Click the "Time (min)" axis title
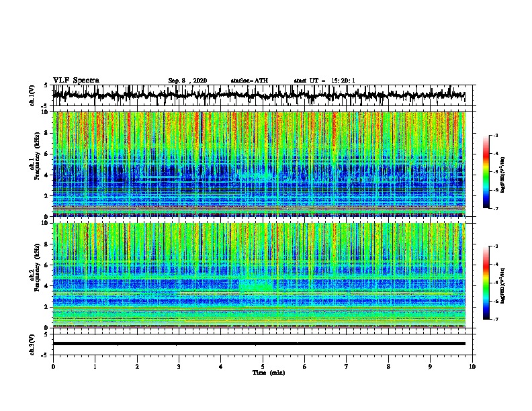The height and width of the screenshot is (411, 532). pyautogui.click(x=269, y=373)
